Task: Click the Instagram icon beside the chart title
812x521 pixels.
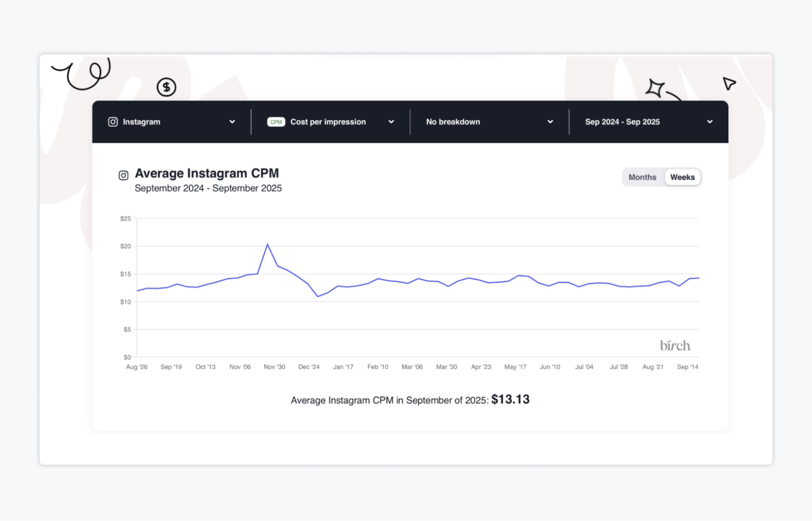Action: [x=123, y=175]
